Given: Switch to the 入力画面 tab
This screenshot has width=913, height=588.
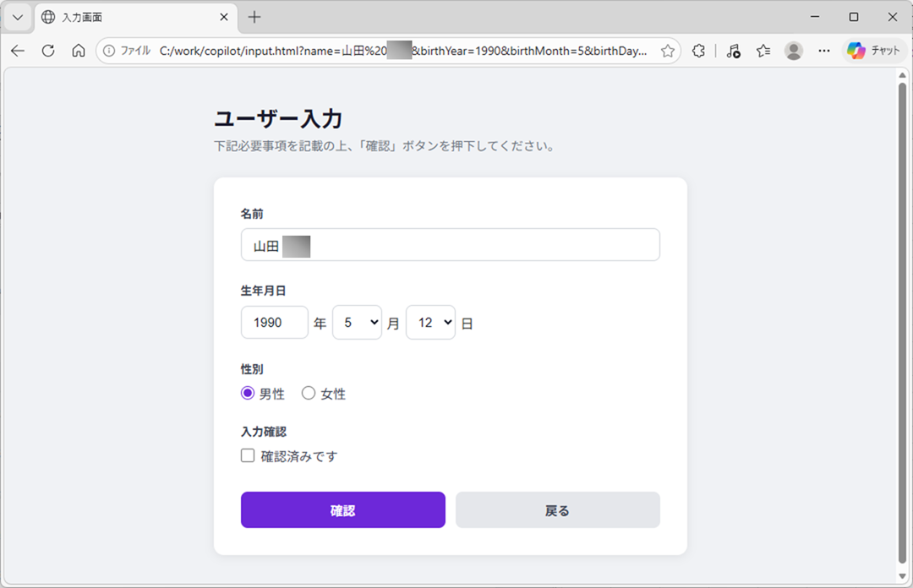Looking at the screenshot, I should (127, 17).
